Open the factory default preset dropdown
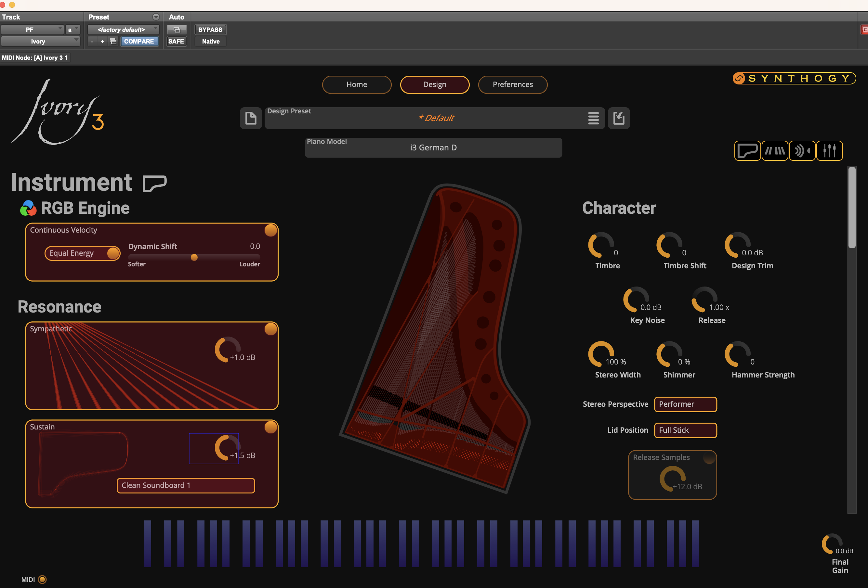This screenshot has height=588, width=868. (123, 30)
